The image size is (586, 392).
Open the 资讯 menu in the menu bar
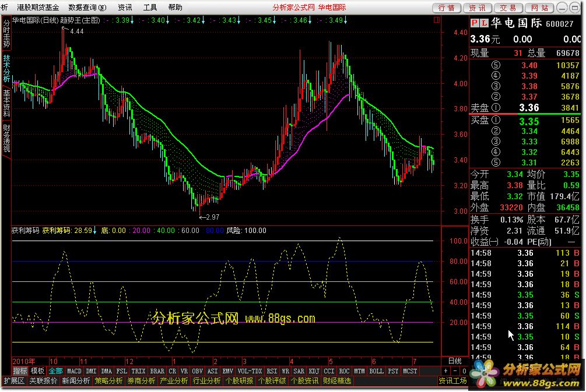coord(125,7)
